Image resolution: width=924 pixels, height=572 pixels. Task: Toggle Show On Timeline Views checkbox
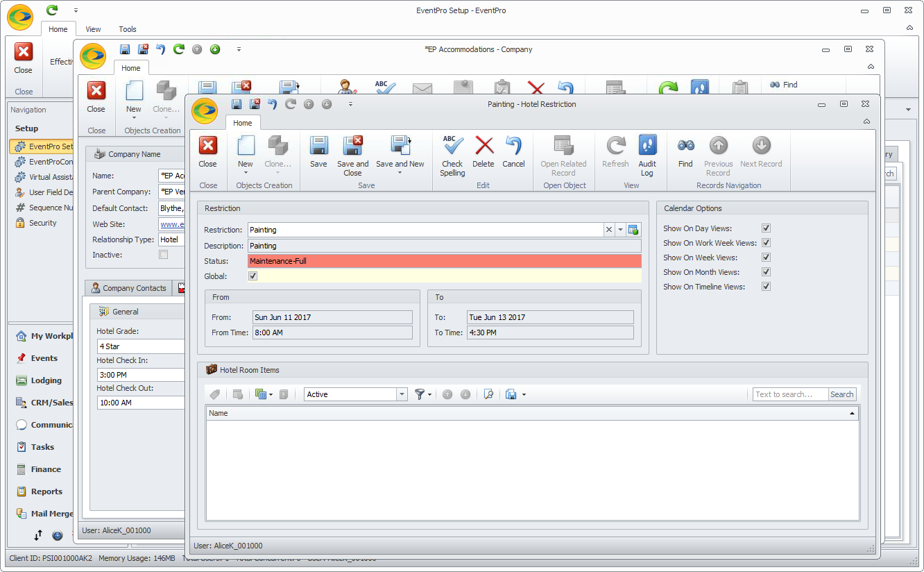pyautogui.click(x=766, y=287)
